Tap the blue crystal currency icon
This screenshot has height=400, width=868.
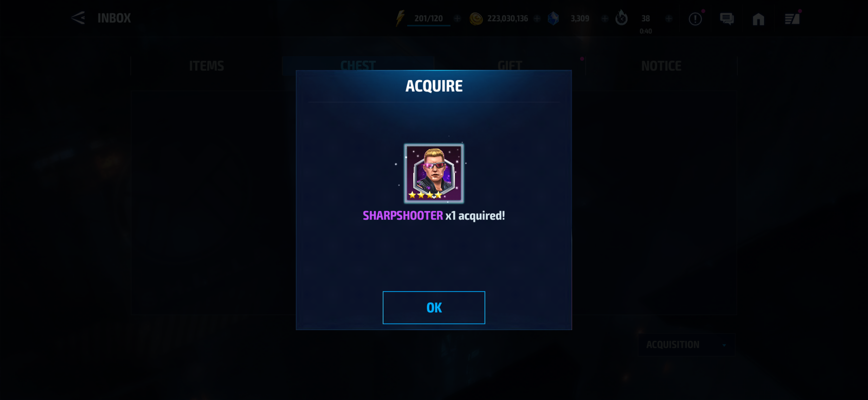point(553,18)
